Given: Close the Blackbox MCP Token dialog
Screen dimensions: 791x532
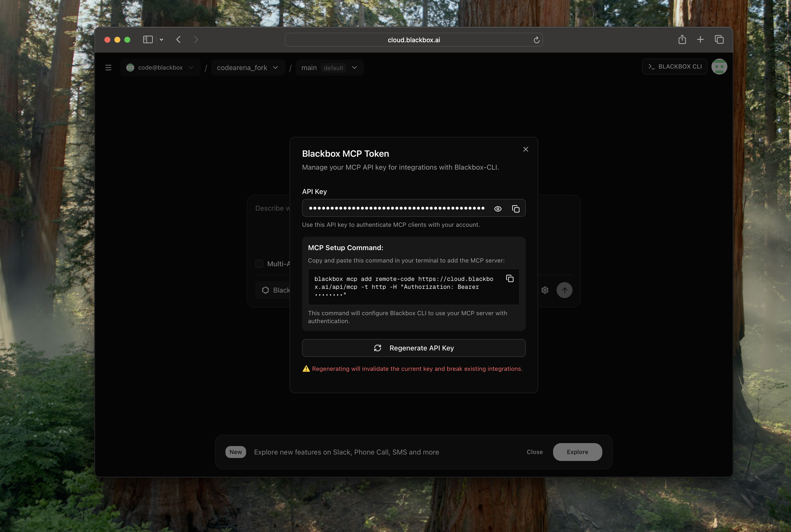Looking at the screenshot, I should [x=526, y=149].
